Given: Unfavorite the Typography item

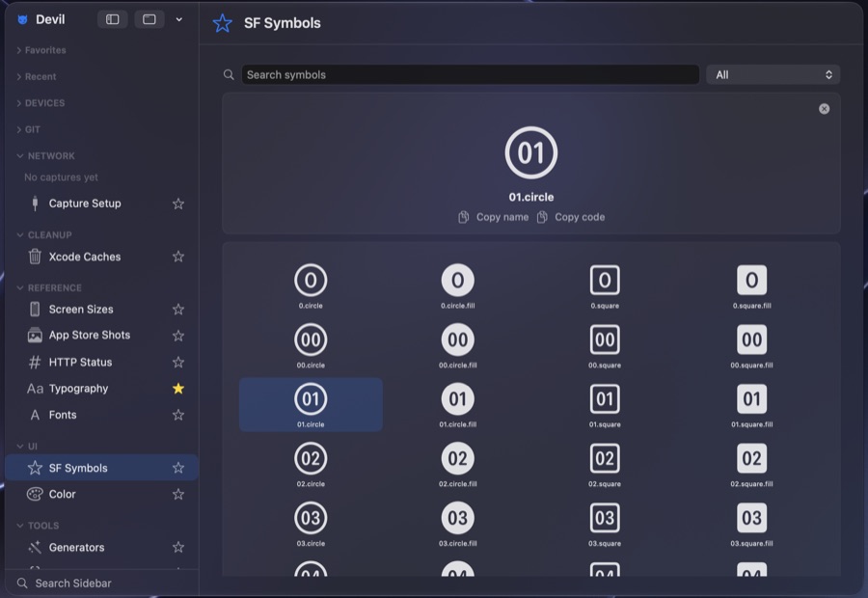Looking at the screenshot, I should (x=178, y=389).
